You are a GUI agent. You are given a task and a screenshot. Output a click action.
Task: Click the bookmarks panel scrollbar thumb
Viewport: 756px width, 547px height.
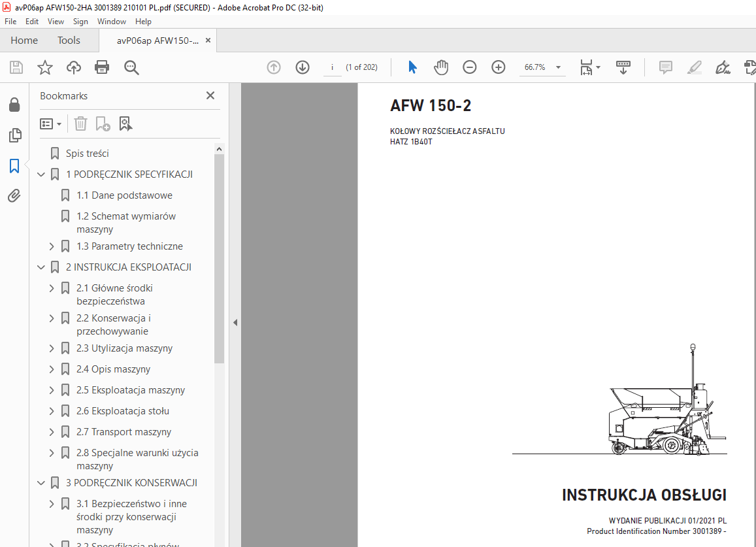point(219,259)
